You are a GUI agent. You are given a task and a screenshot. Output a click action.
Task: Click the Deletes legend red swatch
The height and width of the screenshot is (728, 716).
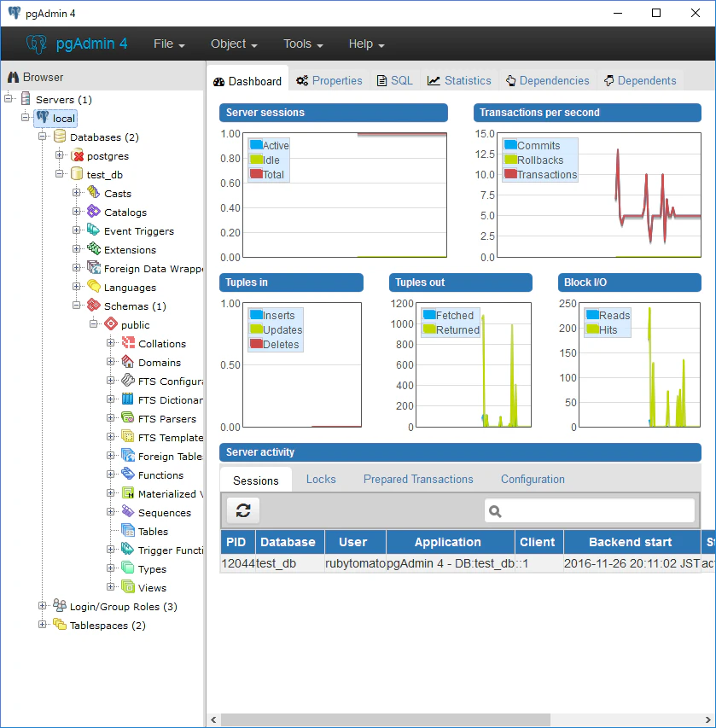tap(256, 344)
